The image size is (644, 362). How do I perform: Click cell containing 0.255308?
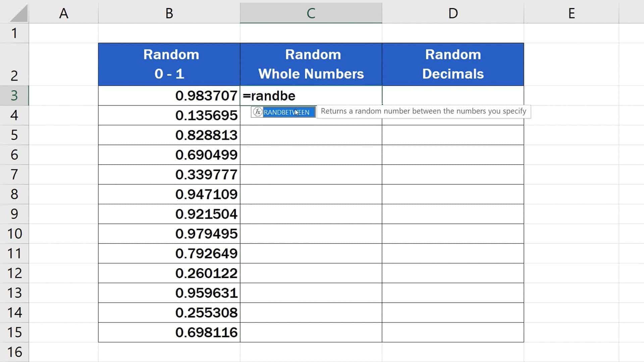(169, 312)
